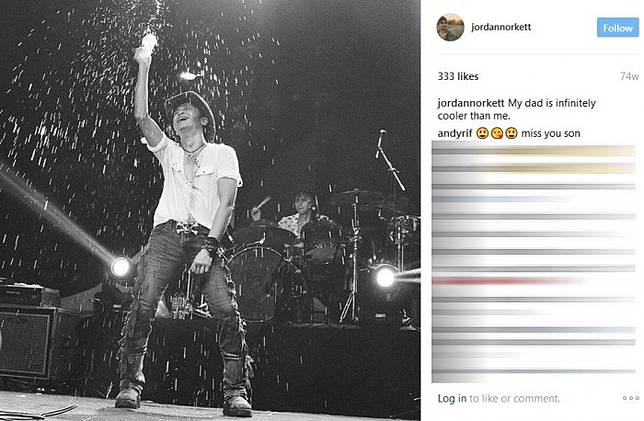Viewport: 644px width, 421px height.
Task: Click the jordannorkett username in the caption
Action: coord(471,103)
